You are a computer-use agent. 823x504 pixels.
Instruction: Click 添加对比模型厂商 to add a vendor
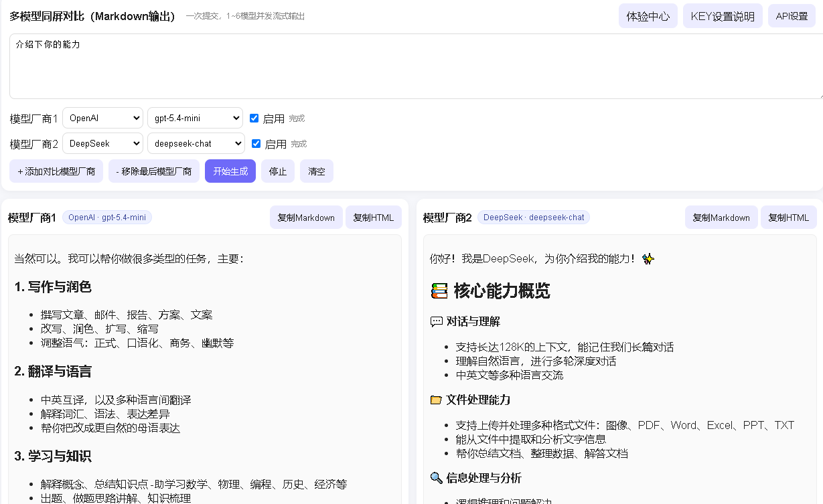(x=56, y=171)
